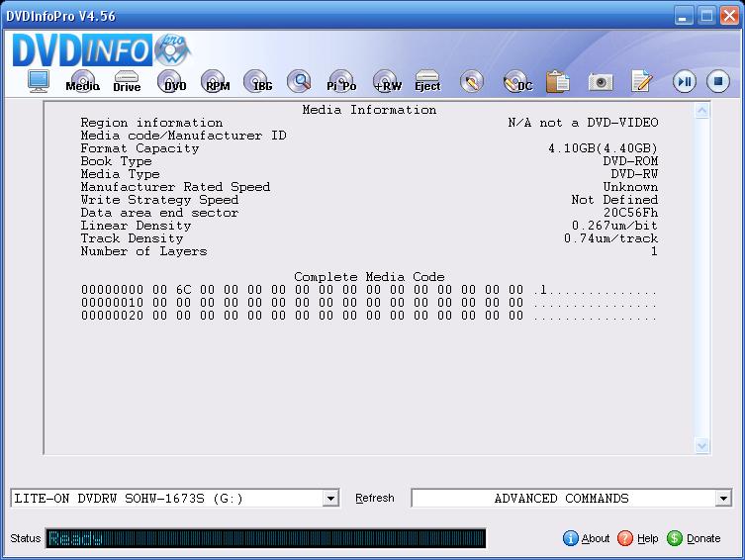Take a screenshot with camera icon
Screen dimensions: 745x560
601,82
